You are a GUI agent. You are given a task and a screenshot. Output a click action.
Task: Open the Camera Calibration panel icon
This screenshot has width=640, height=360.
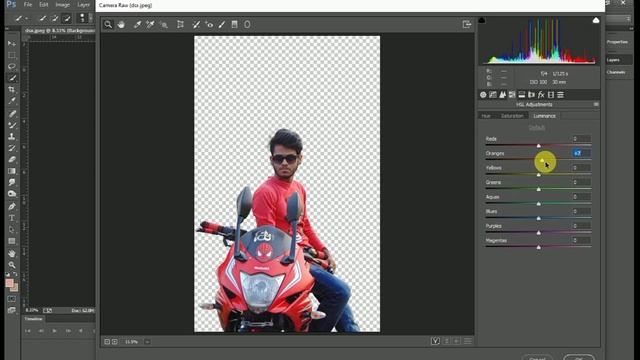click(x=551, y=95)
